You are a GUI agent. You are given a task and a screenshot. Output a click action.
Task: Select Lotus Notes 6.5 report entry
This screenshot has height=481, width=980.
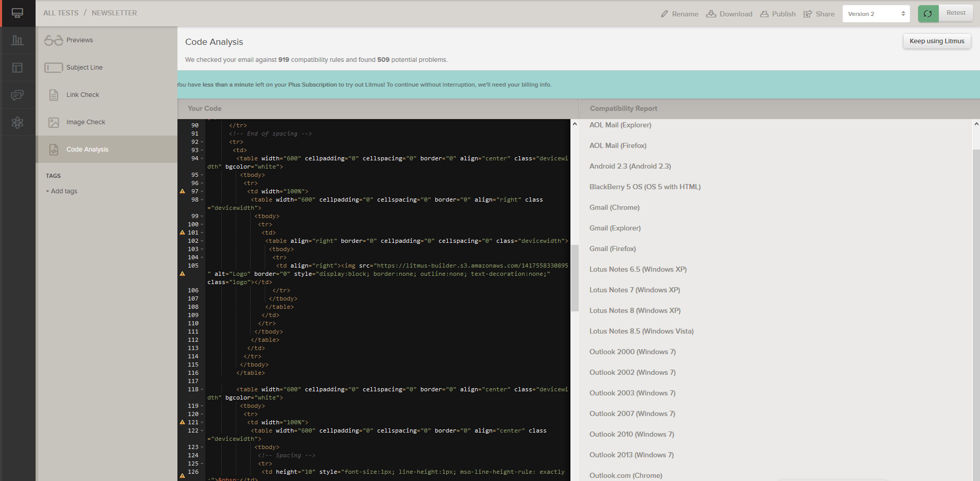coord(638,270)
